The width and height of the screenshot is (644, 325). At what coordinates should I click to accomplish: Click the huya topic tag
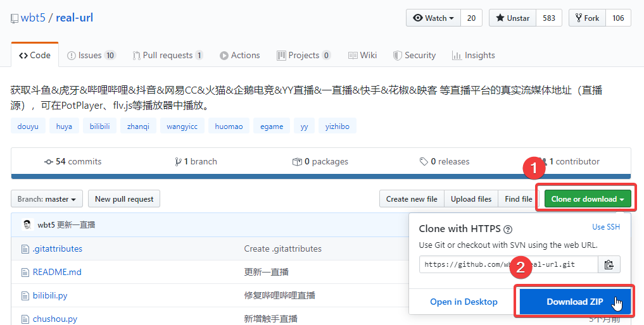coord(64,126)
